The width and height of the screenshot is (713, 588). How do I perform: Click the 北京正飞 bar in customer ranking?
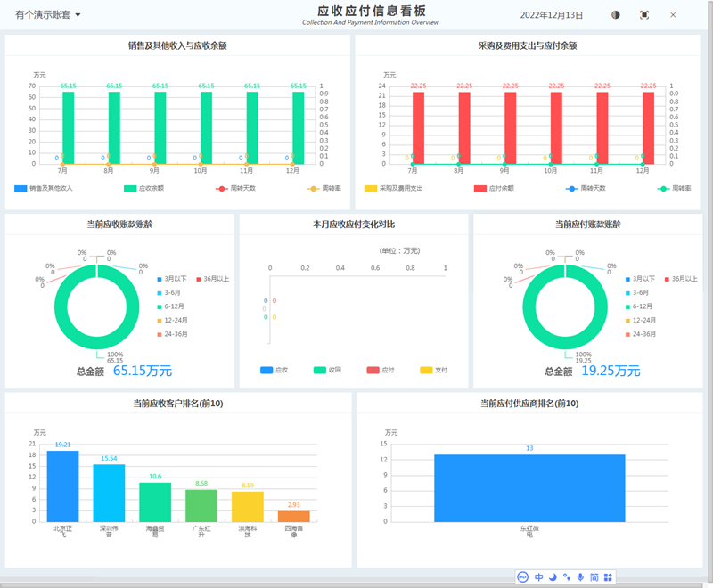click(x=62, y=486)
